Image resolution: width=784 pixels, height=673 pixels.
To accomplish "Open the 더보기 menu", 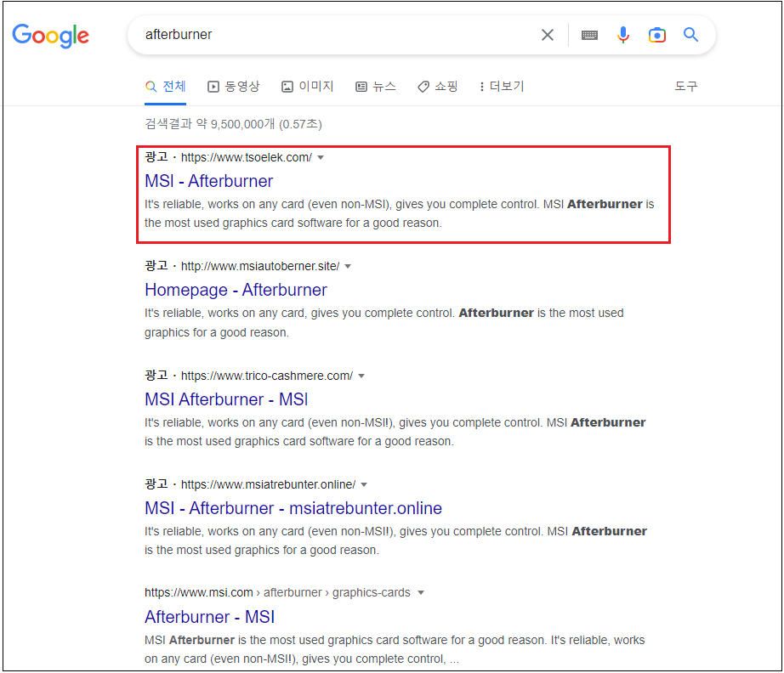I will click(x=502, y=87).
